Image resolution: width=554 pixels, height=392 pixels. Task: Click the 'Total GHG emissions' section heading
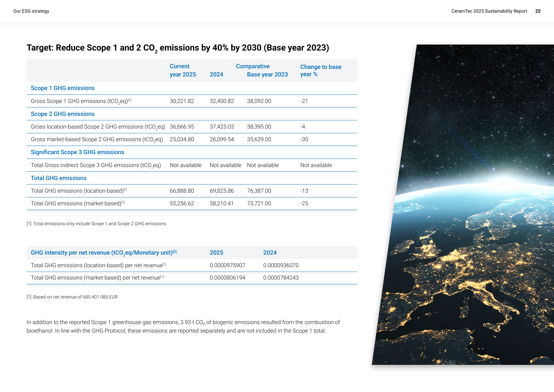click(x=58, y=178)
